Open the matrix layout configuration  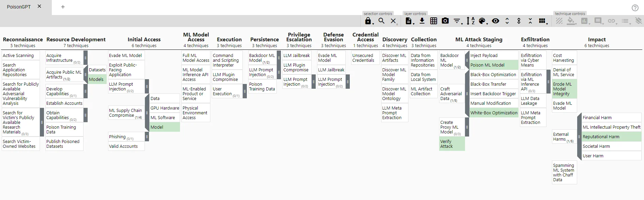pyautogui.click(x=543, y=21)
